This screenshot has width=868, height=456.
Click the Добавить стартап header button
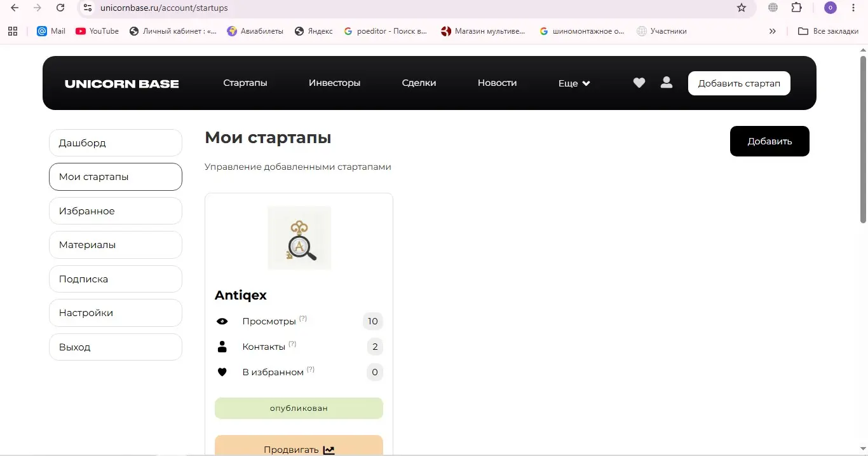739,83
